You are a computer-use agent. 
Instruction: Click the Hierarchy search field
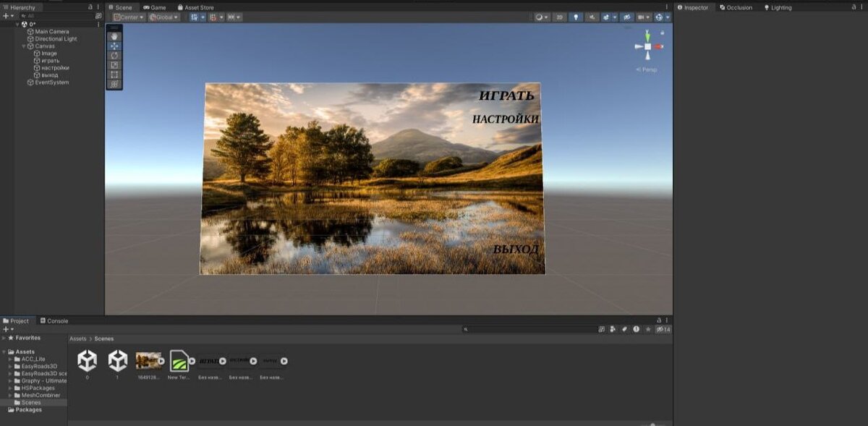pos(58,15)
